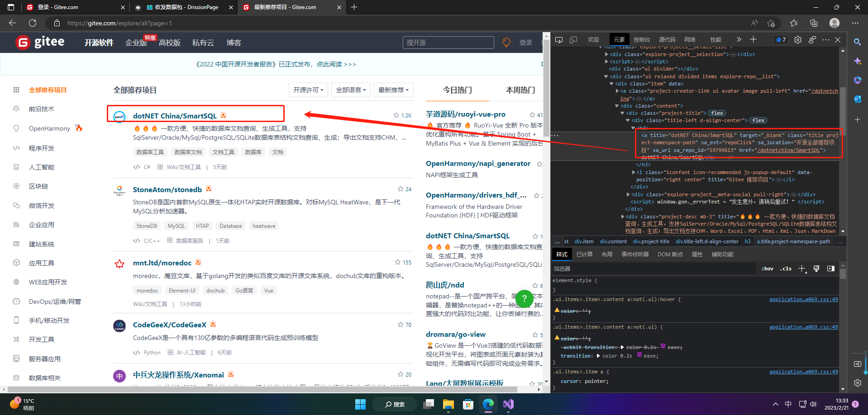Click the paintbrush rendering emulation icon in Styles pane
The image size is (868, 415).
pos(816,268)
